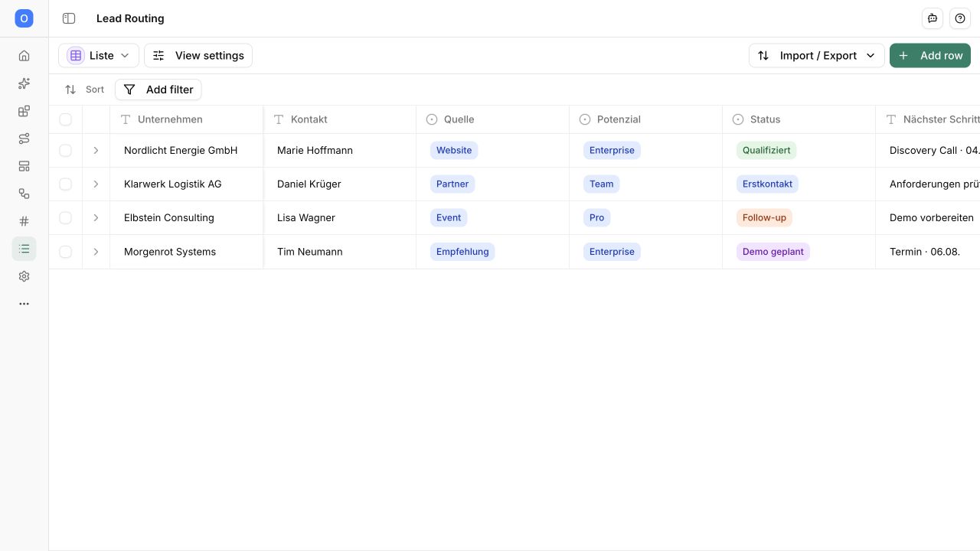This screenshot has height=551, width=980.
Task: Expand the Klarwerk Logistik AG row
Action: (96, 184)
